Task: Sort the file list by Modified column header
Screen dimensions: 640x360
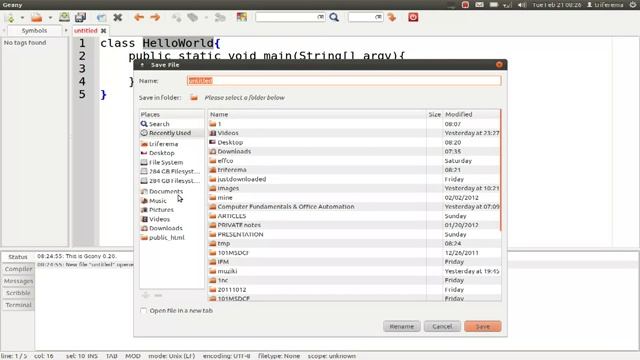Action: (x=471, y=114)
